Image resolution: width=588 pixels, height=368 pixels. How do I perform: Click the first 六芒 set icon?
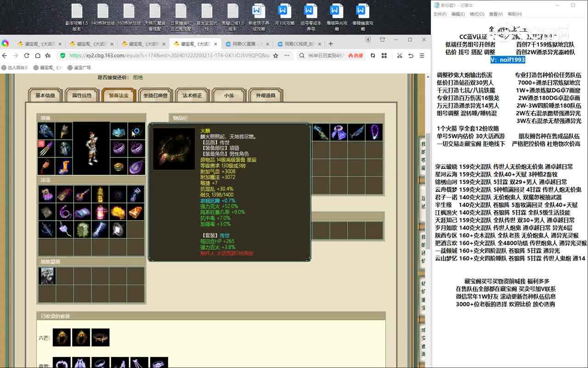[x=62, y=337]
